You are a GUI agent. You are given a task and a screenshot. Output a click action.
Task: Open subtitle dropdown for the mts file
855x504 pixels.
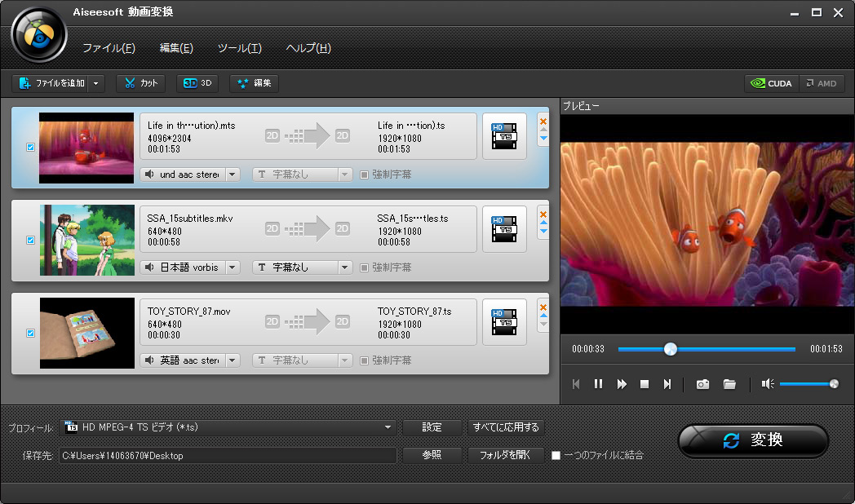pos(344,175)
